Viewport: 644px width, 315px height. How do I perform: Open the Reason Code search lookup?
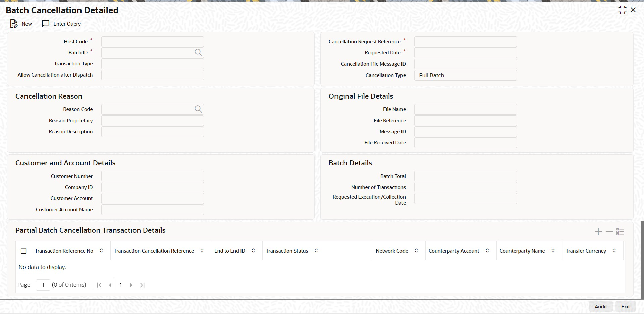coord(198,109)
